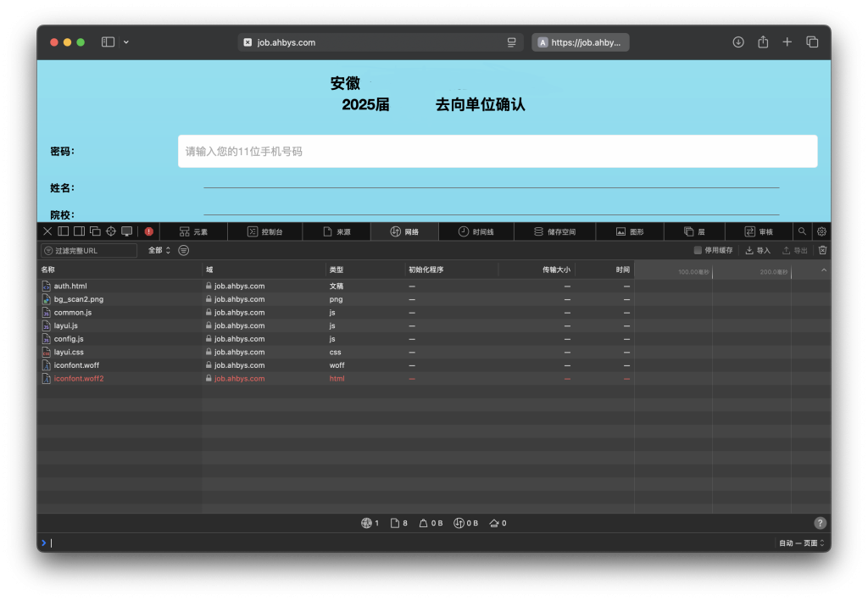Open inspector search magnifier icon
The image size is (868, 601).
pos(802,231)
